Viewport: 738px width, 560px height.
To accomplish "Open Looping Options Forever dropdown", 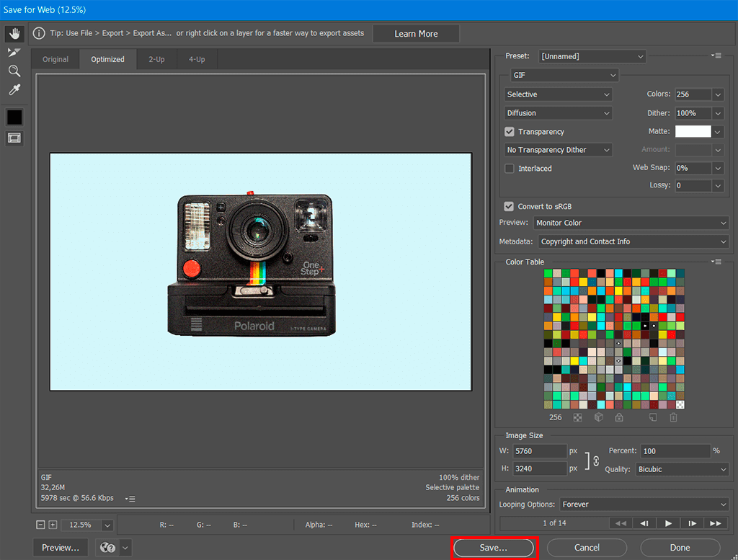I will tap(644, 505).
